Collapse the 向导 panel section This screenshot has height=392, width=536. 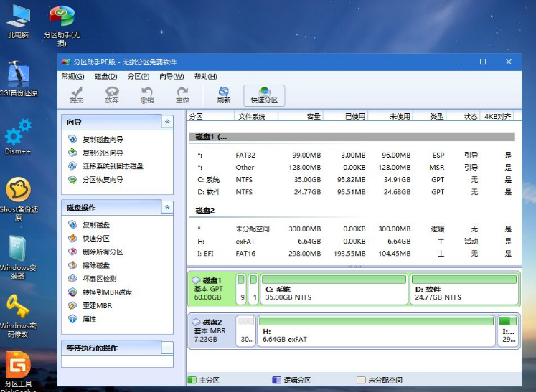click(x=167, y=122)
